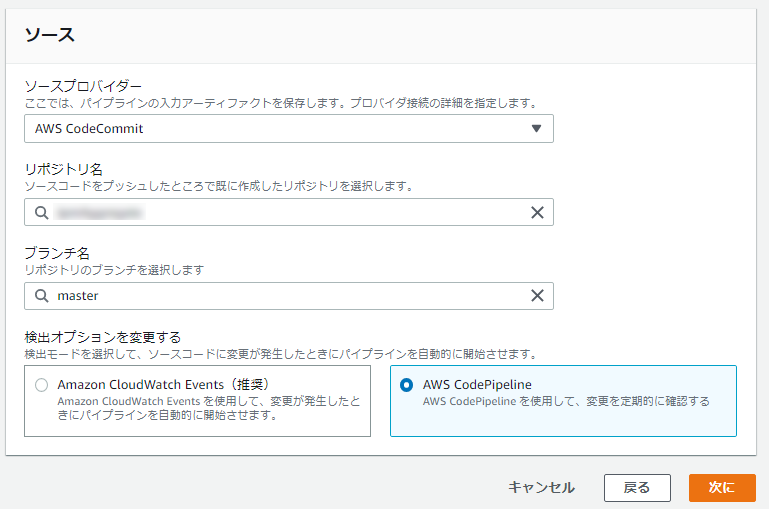Click the ブランチ名 input showing master
Image resolution: width=769 pixels, height=509 pixels.
point(289,296)
